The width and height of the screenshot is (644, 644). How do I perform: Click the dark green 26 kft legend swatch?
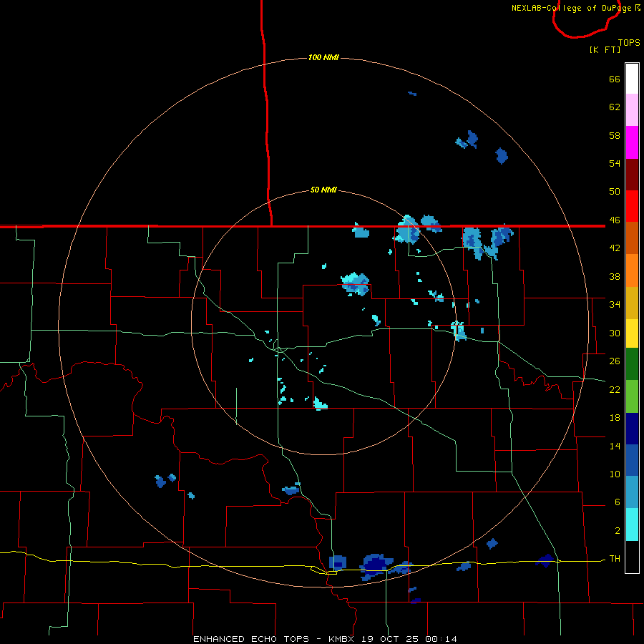(x=632, y=364)
